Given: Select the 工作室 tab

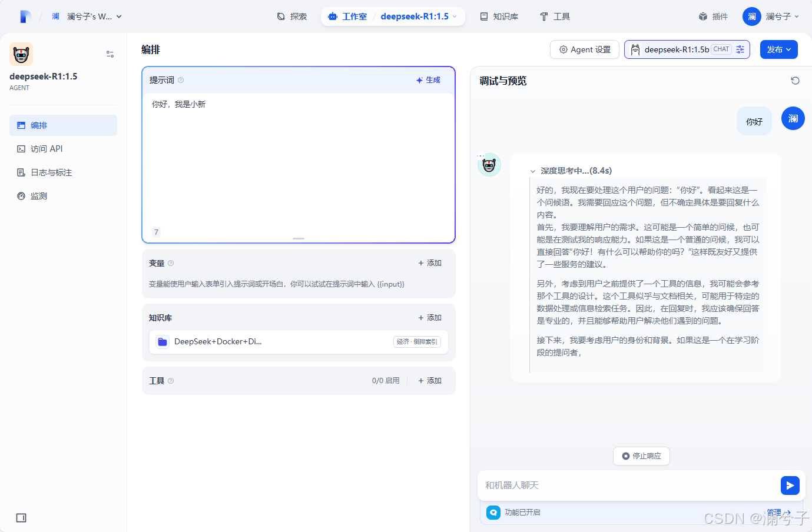Looking at the screenshot, I should [348, 16].
